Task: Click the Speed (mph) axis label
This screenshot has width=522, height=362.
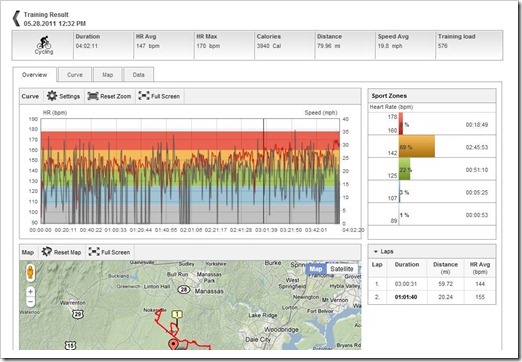Action: [x=321, y=113]
